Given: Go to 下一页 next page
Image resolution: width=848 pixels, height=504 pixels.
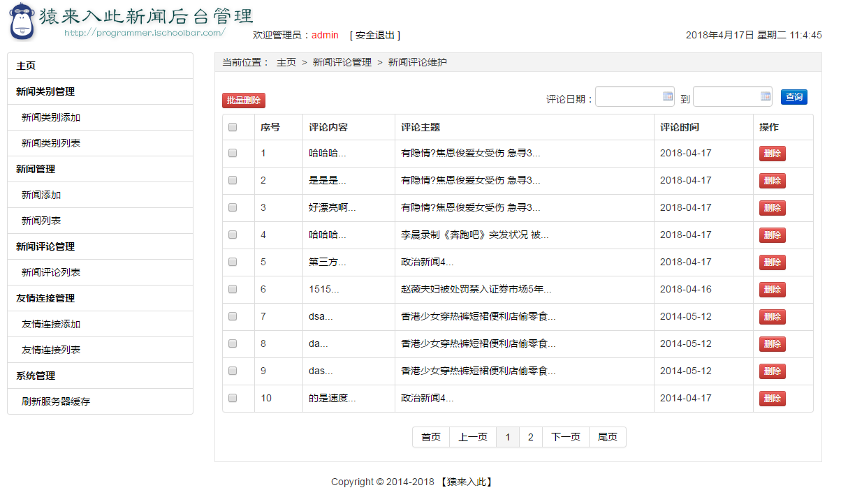Looking at the screenshot, I should [x=566, y=437].
